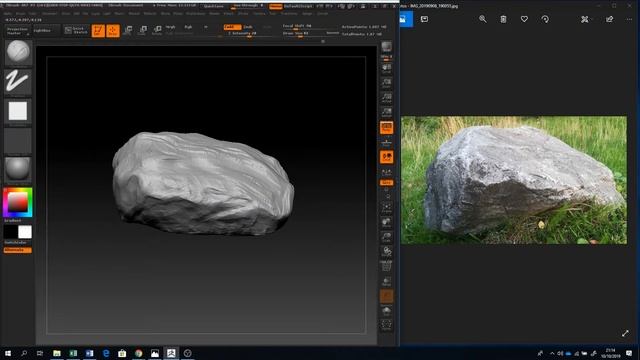The height and width of the screenshot is (360, 640).
Task: Click the right shelf Scale view icon
Action: tap(386, 238)
